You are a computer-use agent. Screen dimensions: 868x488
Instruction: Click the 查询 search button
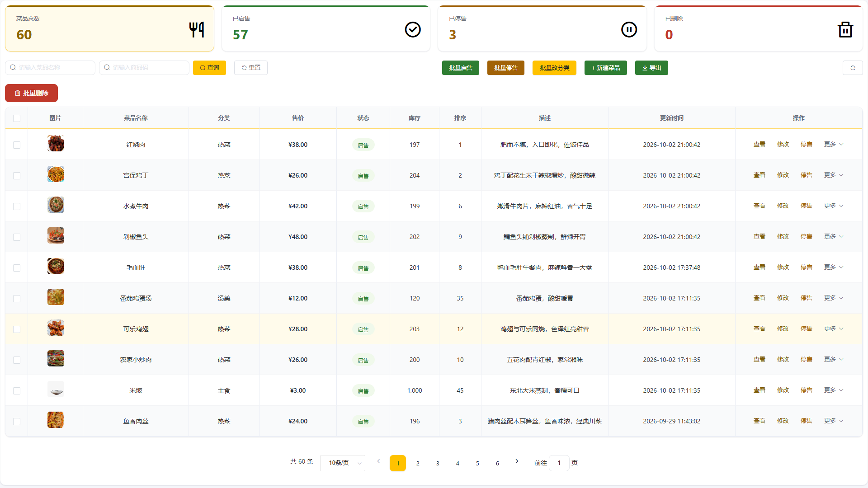(209, 68)
